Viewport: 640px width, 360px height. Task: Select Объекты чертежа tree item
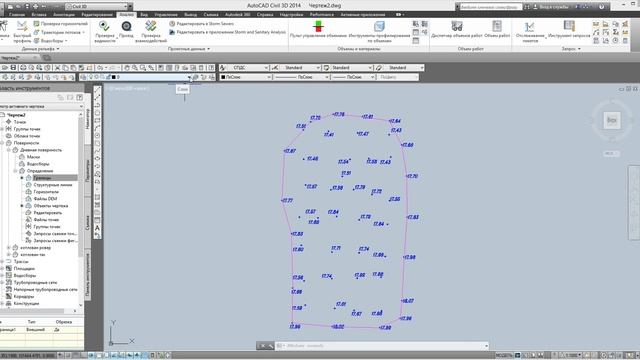click(50, 206)
